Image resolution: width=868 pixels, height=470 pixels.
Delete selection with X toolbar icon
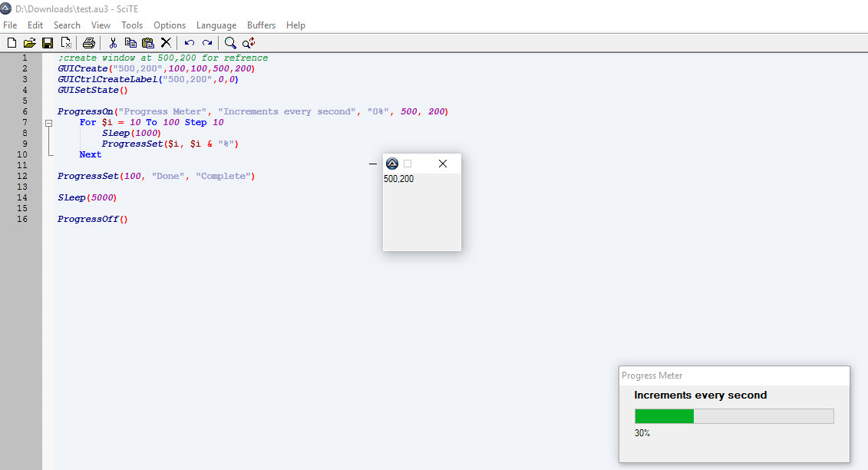166,43
